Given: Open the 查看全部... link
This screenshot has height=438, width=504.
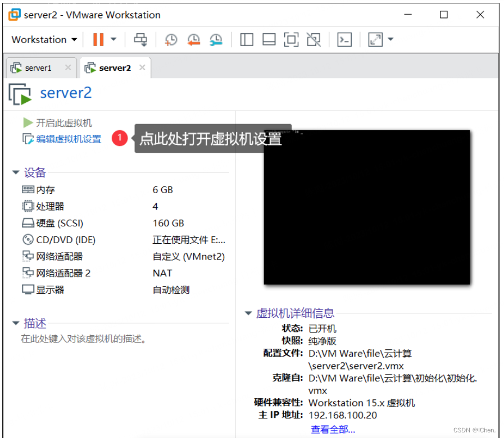Looking at the screenshot, I should pos(333,430).
